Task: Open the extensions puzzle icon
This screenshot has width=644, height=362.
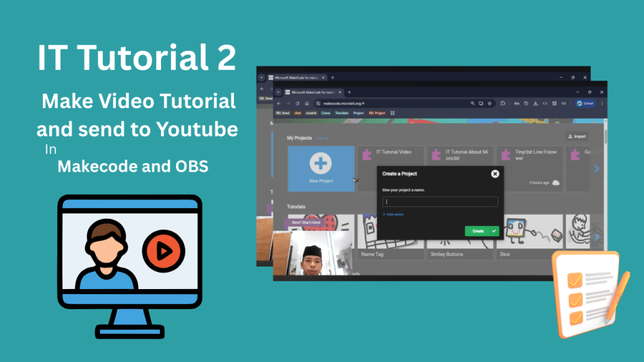Action: (x=502, y=104)
